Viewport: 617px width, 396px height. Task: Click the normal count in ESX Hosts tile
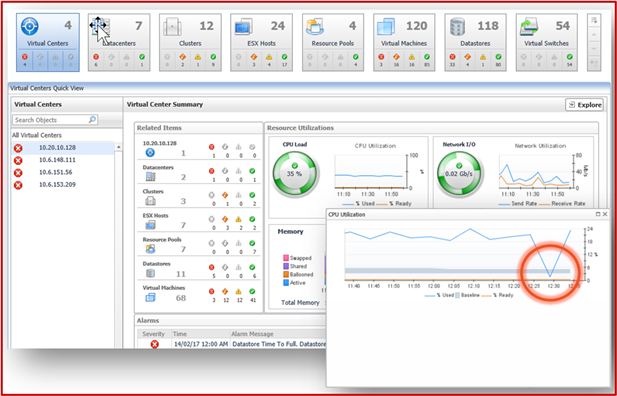(x=284, y=60)
